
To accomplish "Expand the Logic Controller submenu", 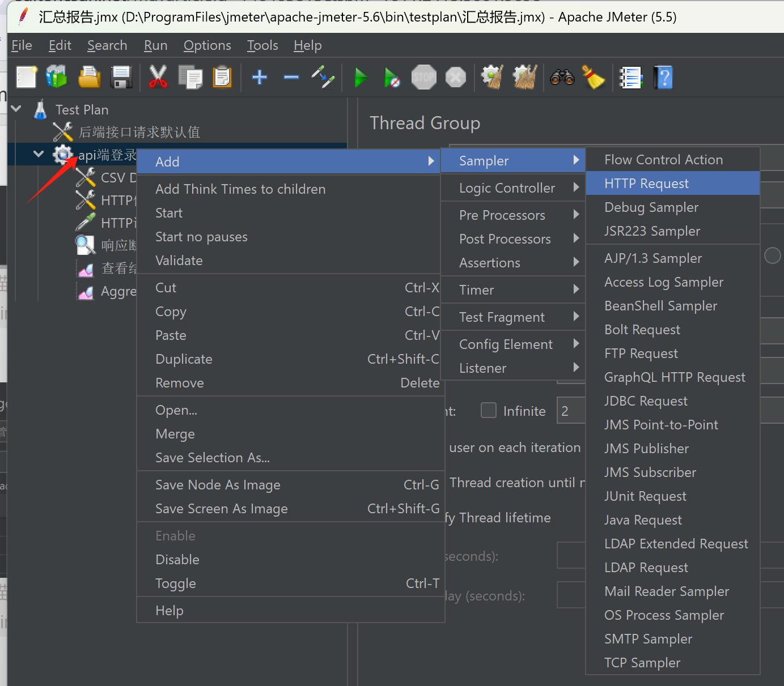I will (513, 188).
